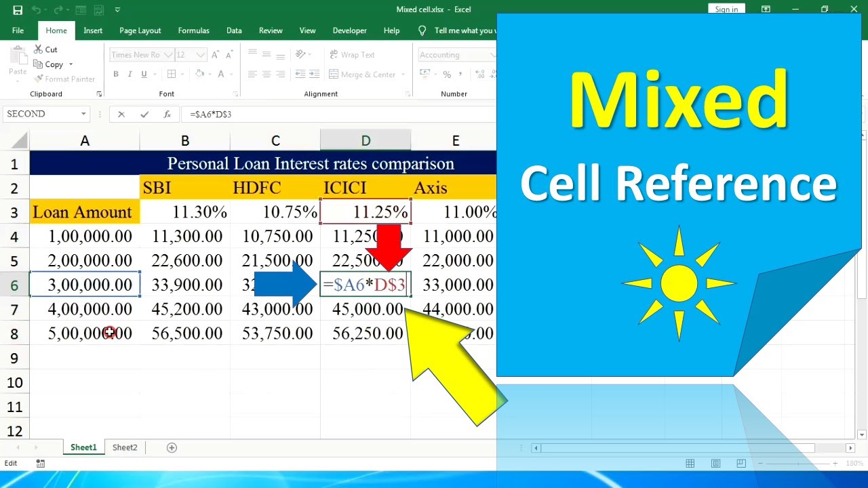This screenshot has width=868, height=488.
Task: Add a new sheet with plus icon
Action: [172, 447]
